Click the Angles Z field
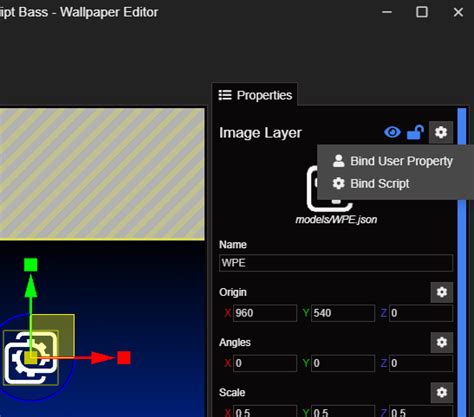This screenshot has width=474, height=417. (421, 363)
